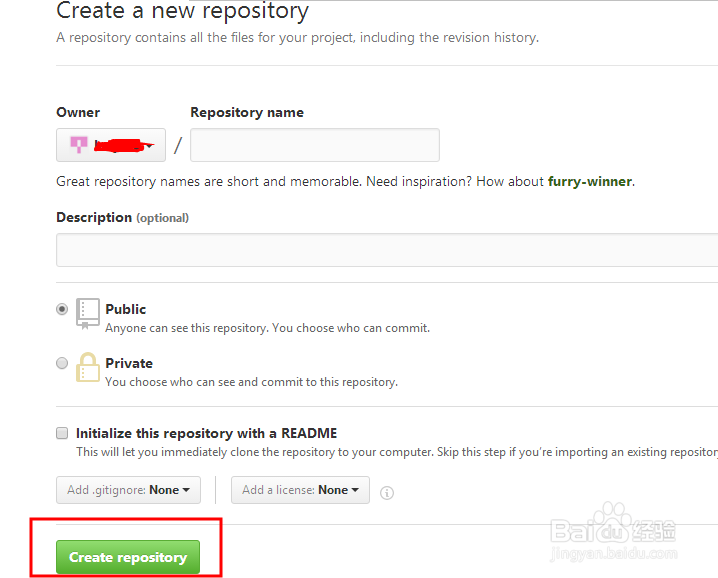Select the Public radio button
This screenshot has width=718, height=578.
tap(63, 310)
